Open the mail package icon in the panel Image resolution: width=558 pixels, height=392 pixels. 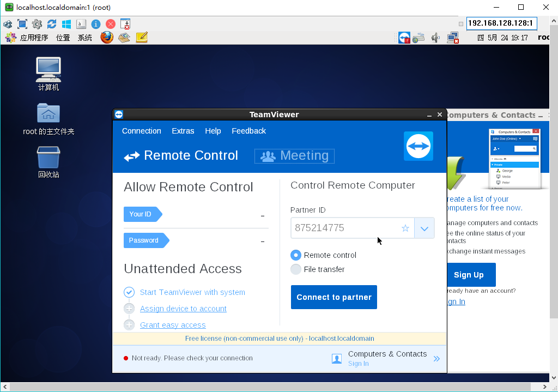point(124,38)
